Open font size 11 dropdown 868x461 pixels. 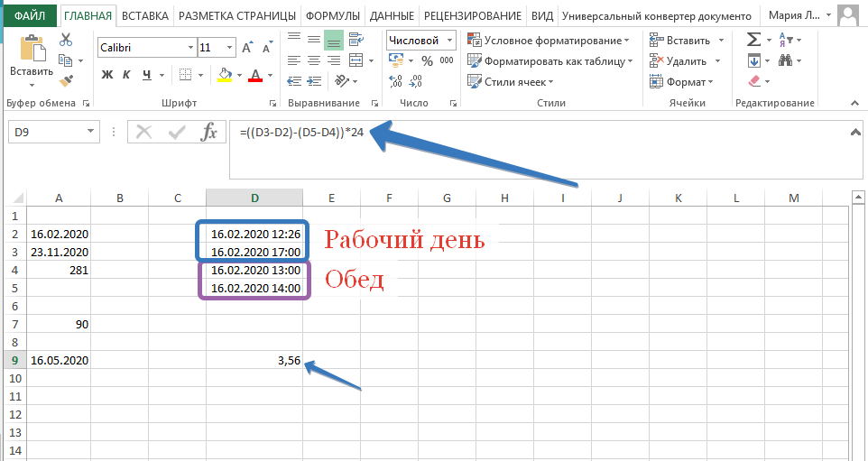230,48
